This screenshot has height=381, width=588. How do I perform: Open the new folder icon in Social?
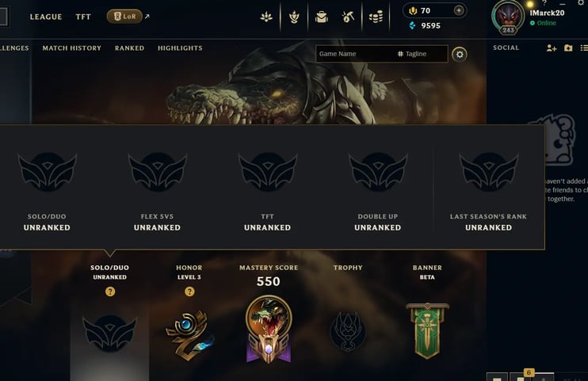568,48
